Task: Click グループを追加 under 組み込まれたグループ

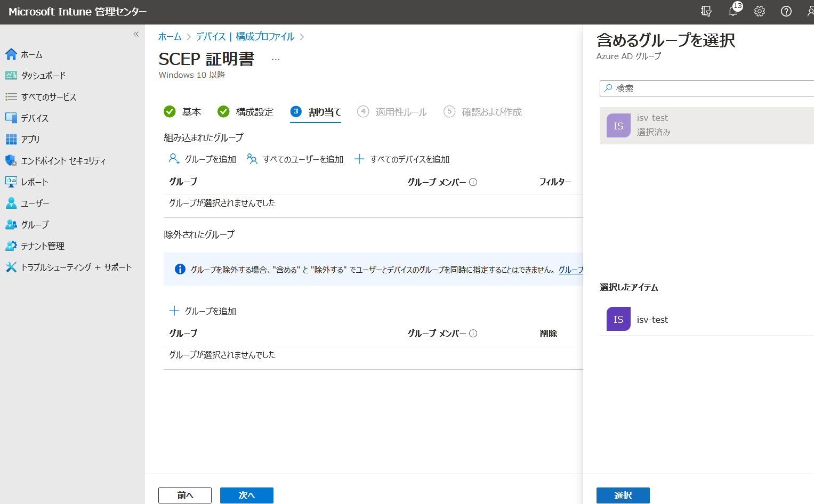Action: tap(202, 159)
